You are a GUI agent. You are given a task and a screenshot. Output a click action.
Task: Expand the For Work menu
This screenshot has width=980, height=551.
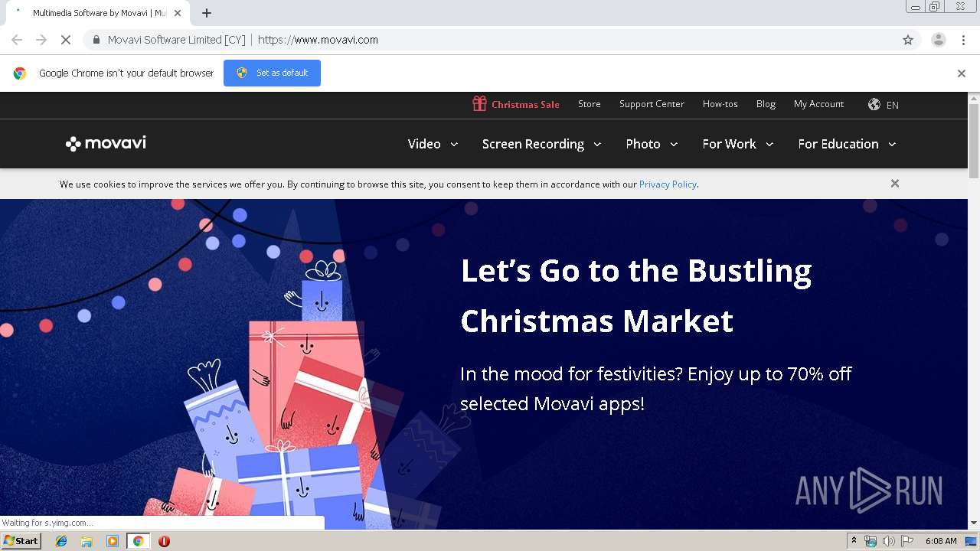[x=738, y=144]
